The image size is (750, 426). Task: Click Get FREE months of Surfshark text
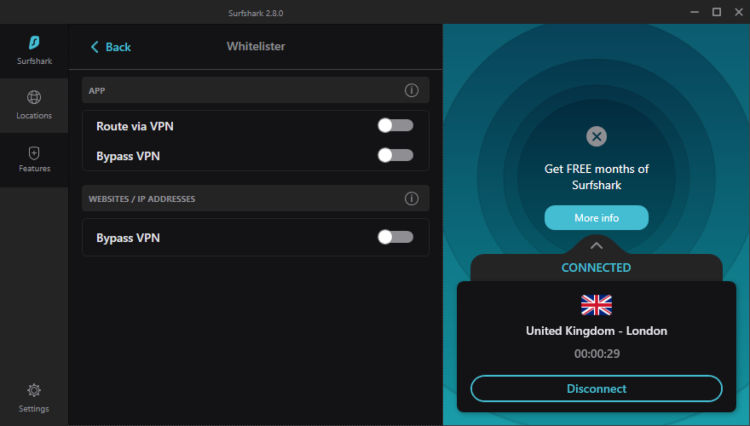click(596, 177)
